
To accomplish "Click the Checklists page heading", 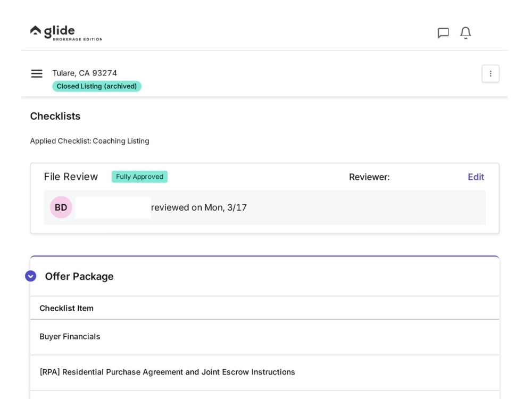I will (x=55, y=117).
